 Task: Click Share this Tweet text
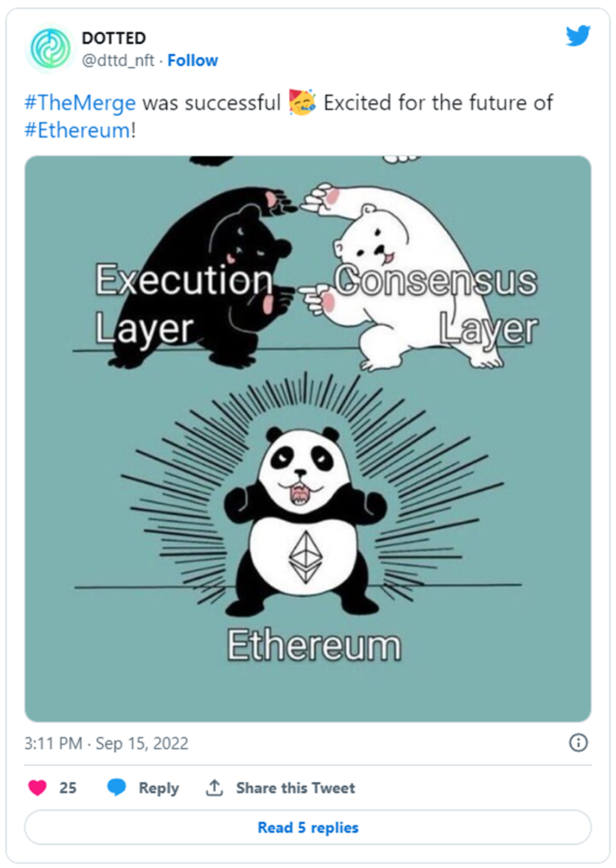(x=296, y=788)
